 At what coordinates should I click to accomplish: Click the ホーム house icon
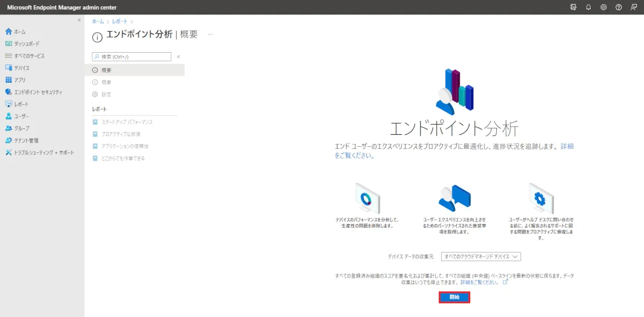9,32
